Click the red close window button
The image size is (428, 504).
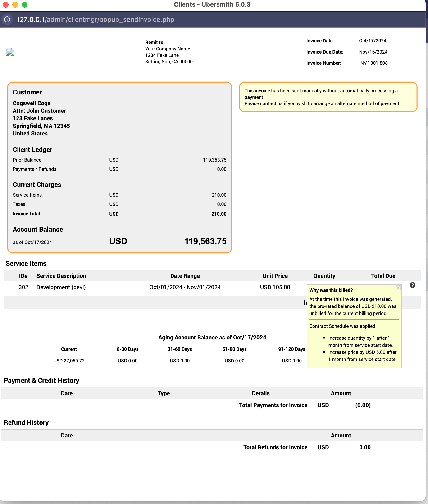click(6, 4)
